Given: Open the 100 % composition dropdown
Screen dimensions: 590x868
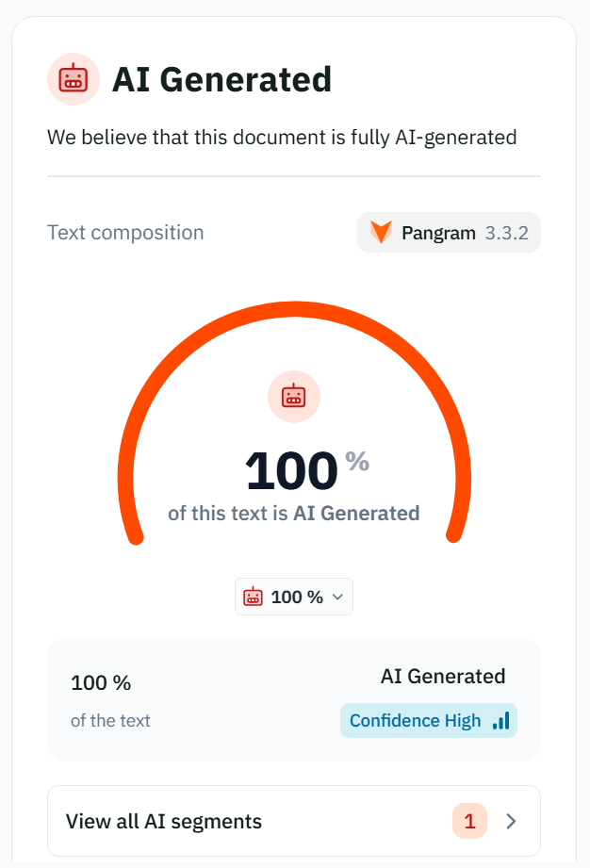Looking at the screenshot, I should tap(294, 597).
